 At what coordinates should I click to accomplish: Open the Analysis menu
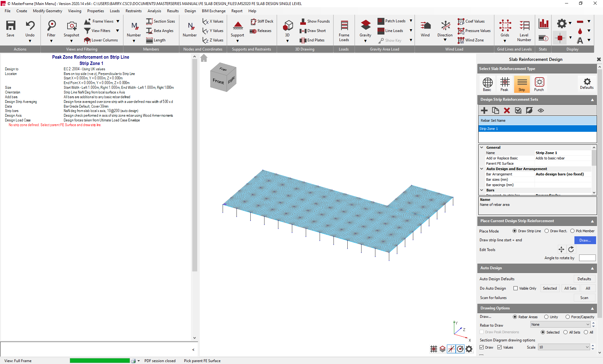coord(154,11)
